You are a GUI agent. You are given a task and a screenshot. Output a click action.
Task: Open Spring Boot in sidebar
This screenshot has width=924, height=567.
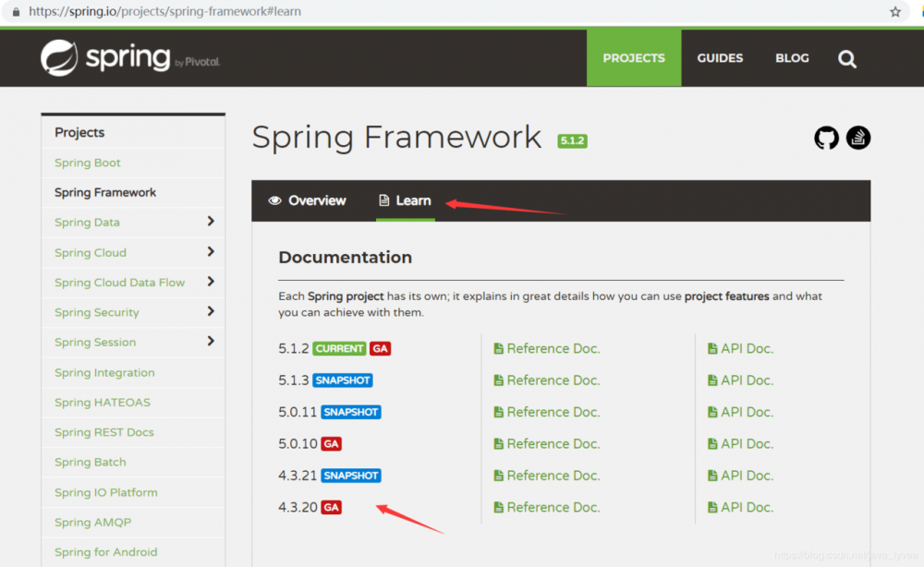click(x=87, y=163)
